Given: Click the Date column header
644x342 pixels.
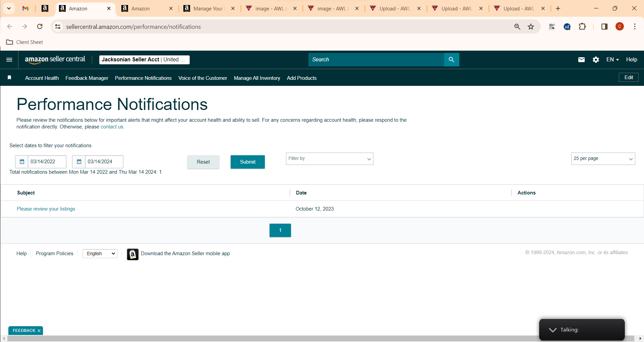Looking at the screenshot, I should pyautogui.click(x=301, y=193).
